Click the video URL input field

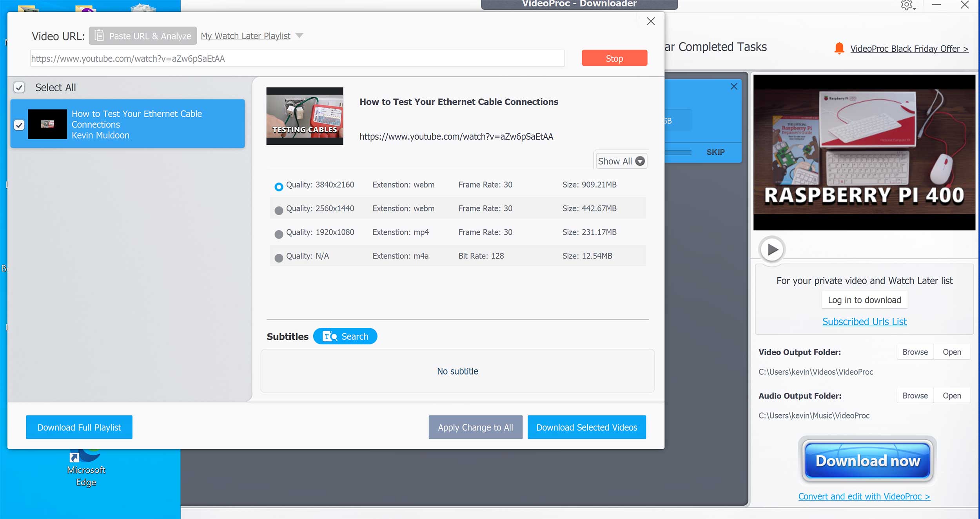(x=297, y=58)
